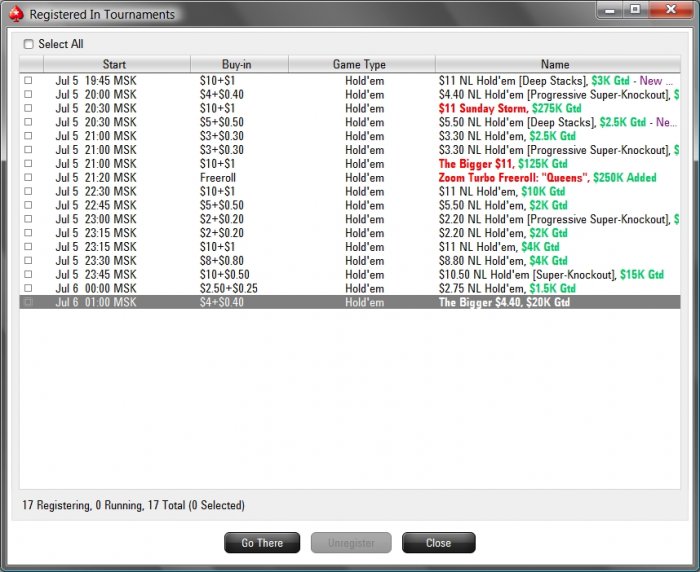Viewport: 700px width, 572px height.
Task: Select The Bigger $4.40, $20K Gtd entry
Action: 504,302
